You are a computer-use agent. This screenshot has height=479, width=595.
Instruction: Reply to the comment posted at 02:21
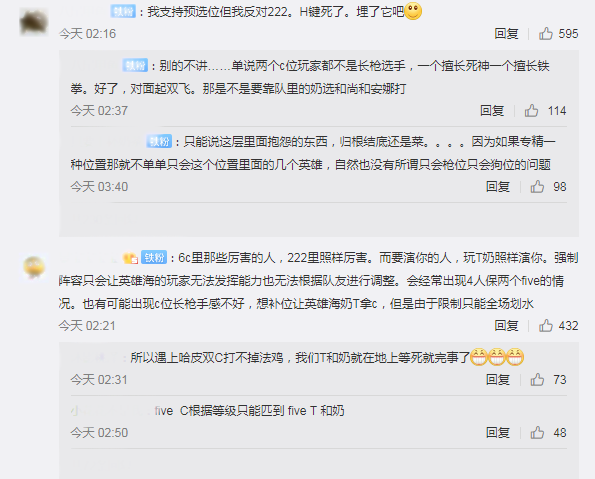pos(506,325)
